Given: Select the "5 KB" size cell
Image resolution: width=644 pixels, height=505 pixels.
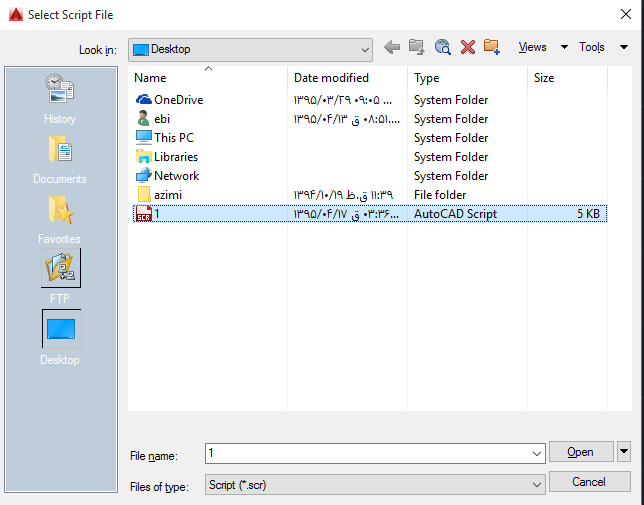Looking at the screenshot, I should tap(588, 214).
